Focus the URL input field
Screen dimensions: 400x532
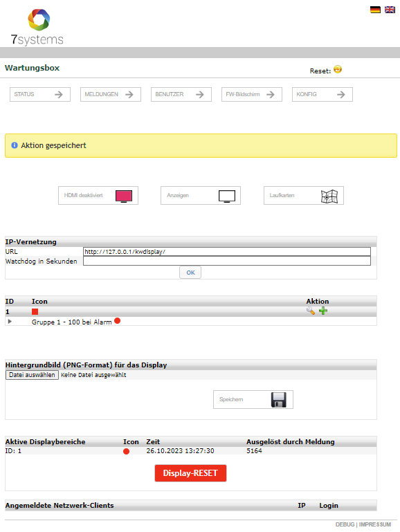point(226,252)
